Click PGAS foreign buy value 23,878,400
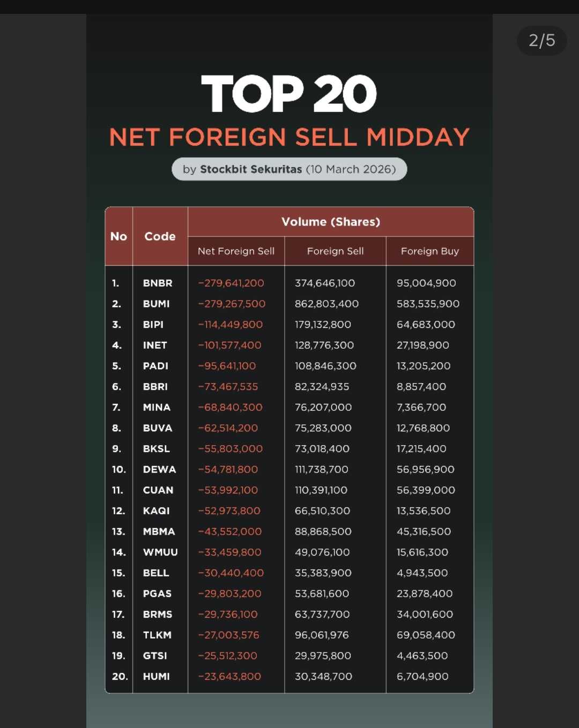579x728 pixels. [425, 594]
